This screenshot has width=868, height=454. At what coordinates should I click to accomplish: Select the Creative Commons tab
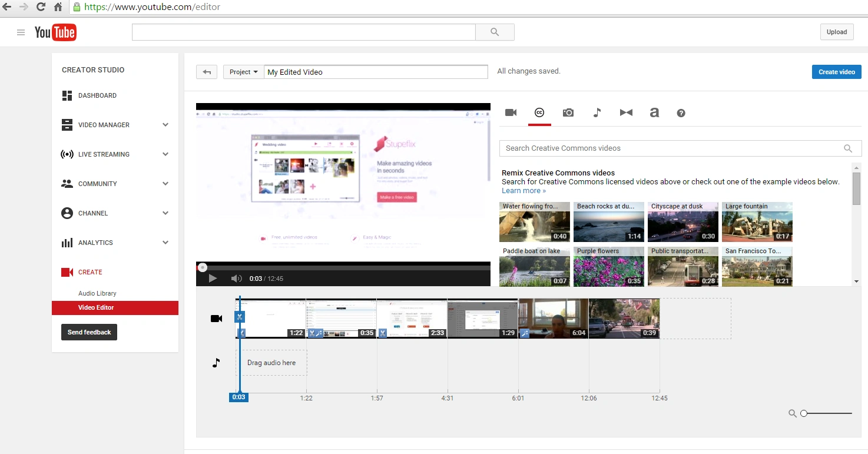539,112
